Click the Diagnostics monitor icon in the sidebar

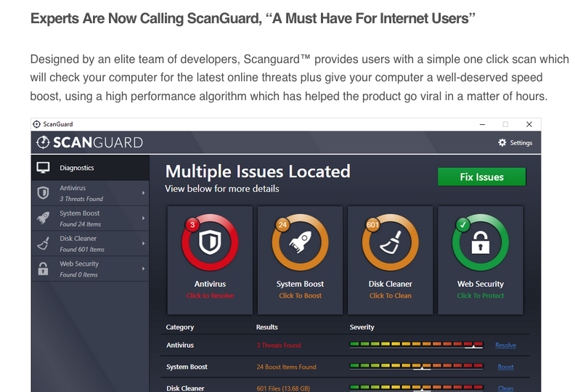[43, 168]
